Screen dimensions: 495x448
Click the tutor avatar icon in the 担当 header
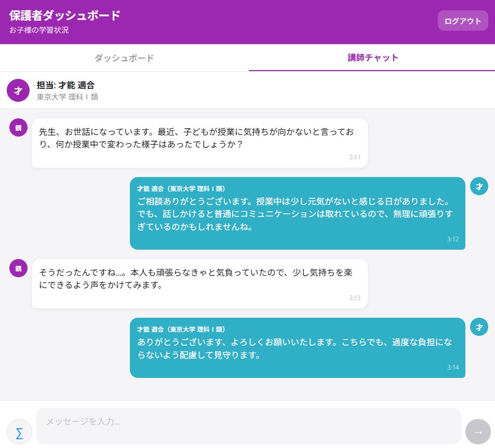coord(18,90)
